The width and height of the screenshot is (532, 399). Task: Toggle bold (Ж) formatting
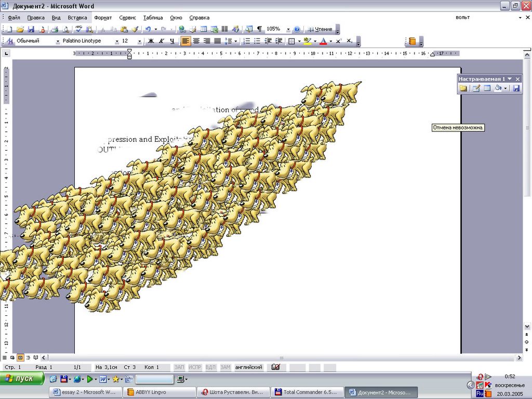point(151,41)
